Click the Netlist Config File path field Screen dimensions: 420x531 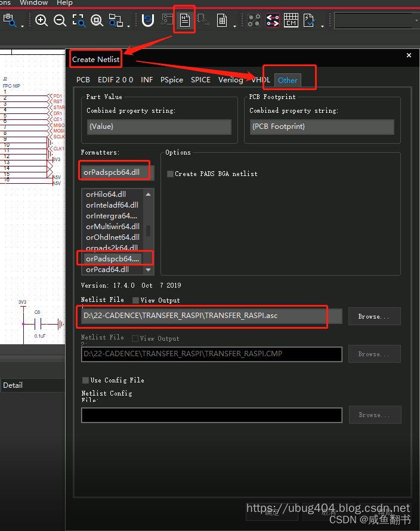tap(212, 415)
